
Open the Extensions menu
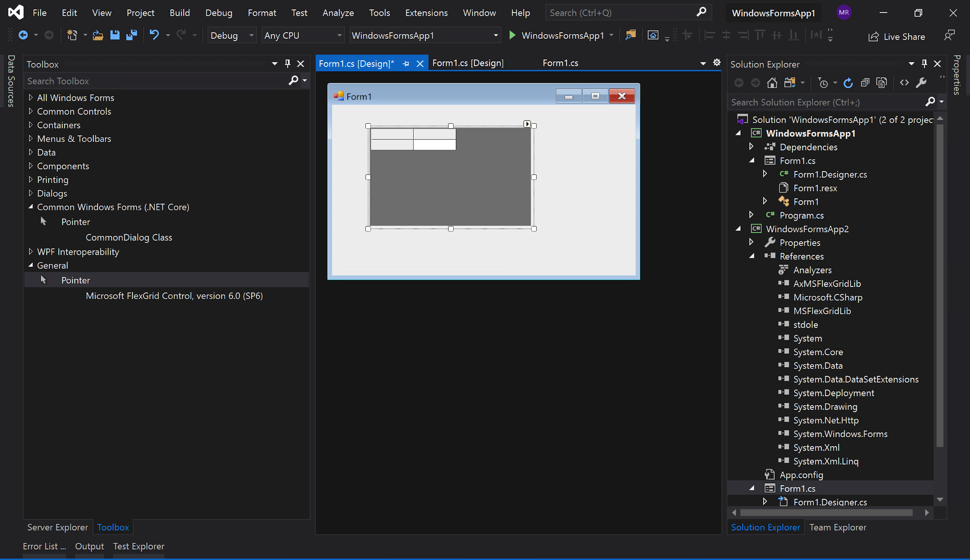coord(426,13)
